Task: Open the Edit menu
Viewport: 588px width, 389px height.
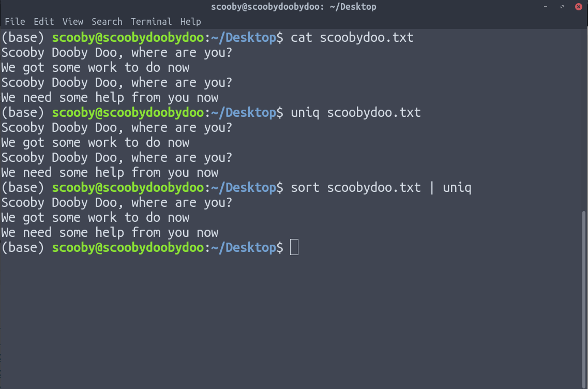Action: pyautogui.click(x=44, y=22)
